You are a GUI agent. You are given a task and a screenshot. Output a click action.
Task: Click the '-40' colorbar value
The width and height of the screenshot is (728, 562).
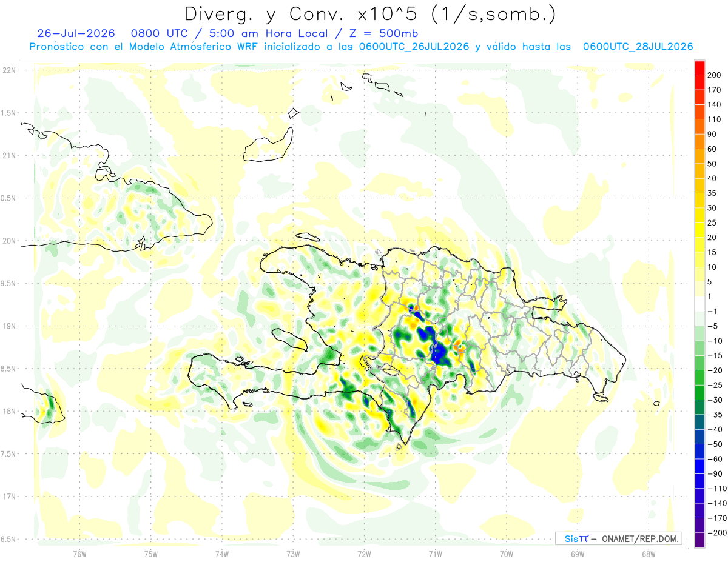tap(714, 429)
